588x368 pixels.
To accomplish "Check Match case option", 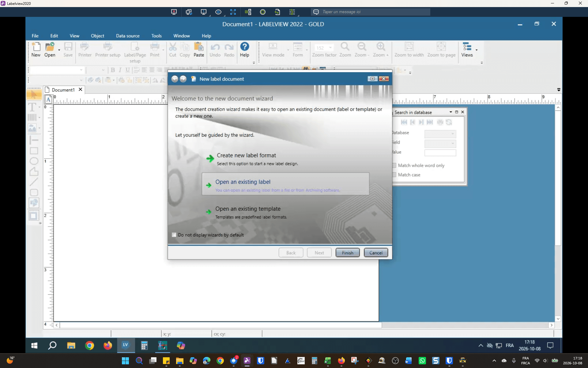I will [x=394, y=175].
